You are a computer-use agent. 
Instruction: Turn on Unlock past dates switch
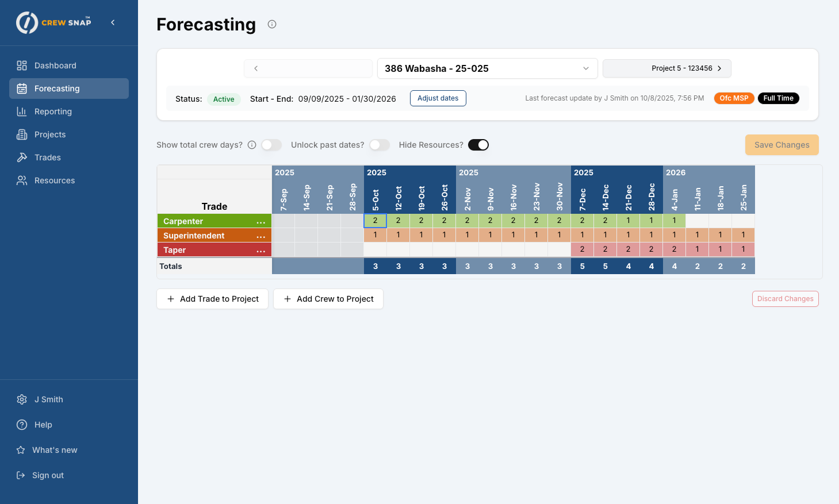[x=380, y=145]
